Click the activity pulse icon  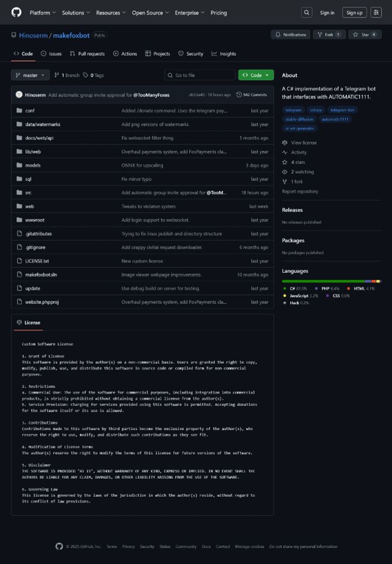pos(285,152)
